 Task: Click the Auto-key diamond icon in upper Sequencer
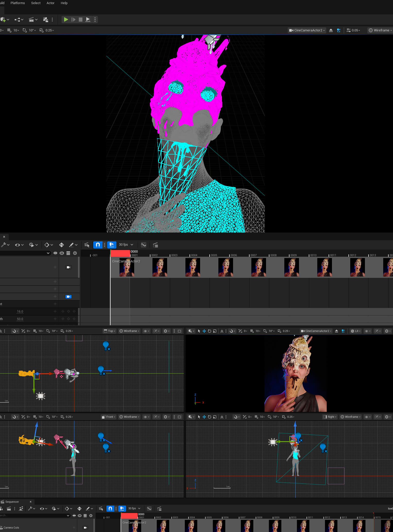[62, 245]
